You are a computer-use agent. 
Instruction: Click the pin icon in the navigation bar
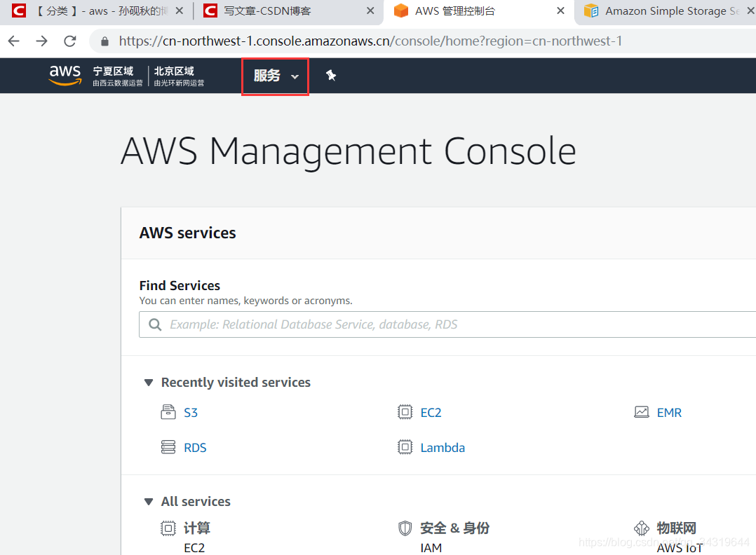click(331, 75)
